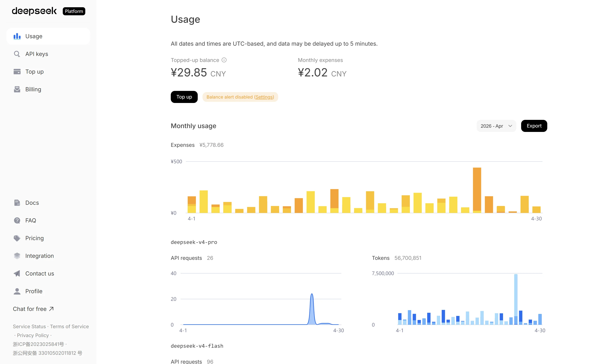The height and width of the screenshot is (364, 605).
Task: Open the Integration sidebar item
Action: tap(48, 256)
